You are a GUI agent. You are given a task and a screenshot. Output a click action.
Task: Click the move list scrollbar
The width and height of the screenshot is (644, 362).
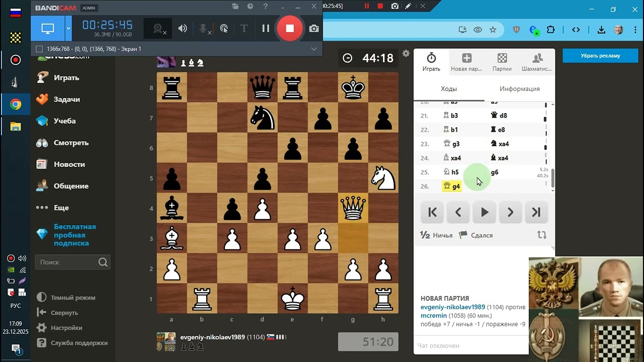pyautogui.click(x=552, y=178)
